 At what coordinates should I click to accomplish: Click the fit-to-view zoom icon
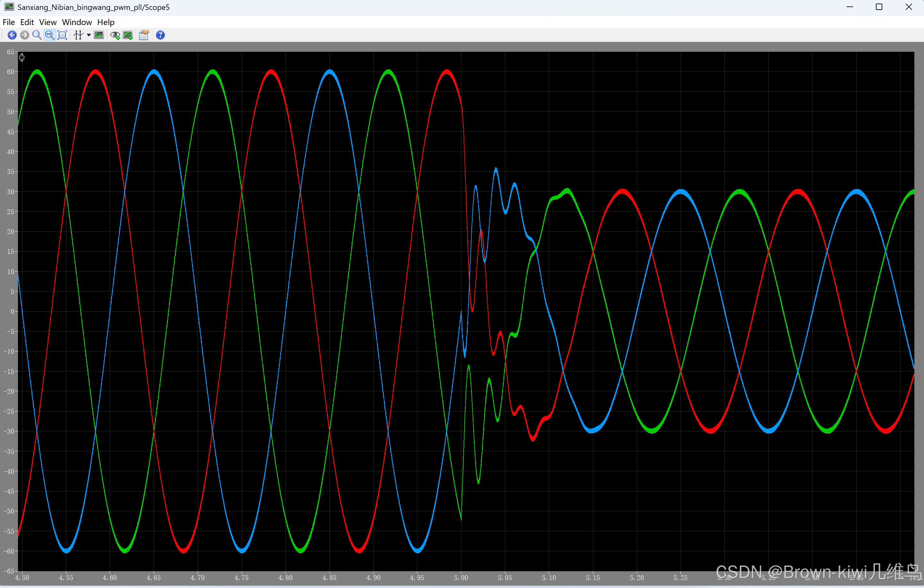point(62,35)
